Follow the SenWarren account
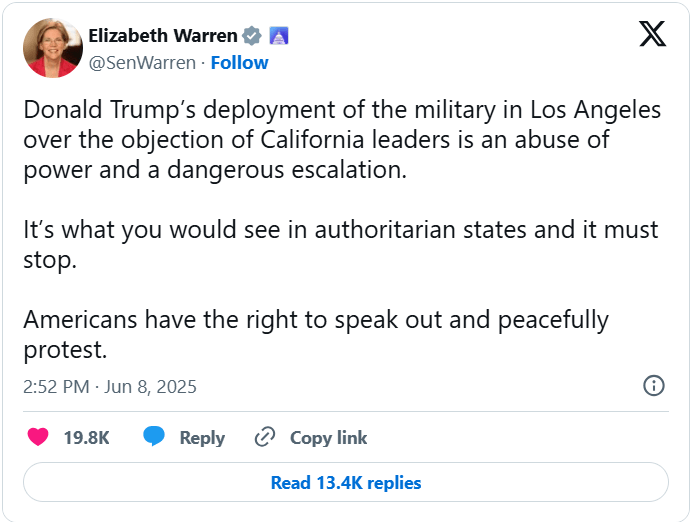691x525 pixels. click(x=239, y=62)
